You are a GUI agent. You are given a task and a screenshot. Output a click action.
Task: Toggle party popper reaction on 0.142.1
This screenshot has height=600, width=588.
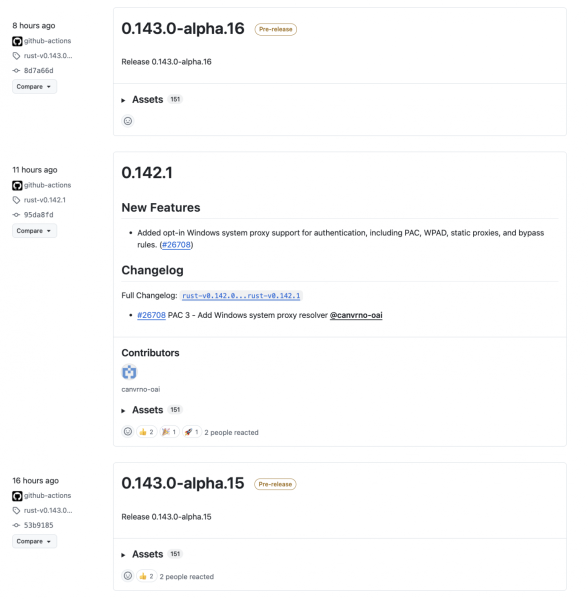coord(169,432)
